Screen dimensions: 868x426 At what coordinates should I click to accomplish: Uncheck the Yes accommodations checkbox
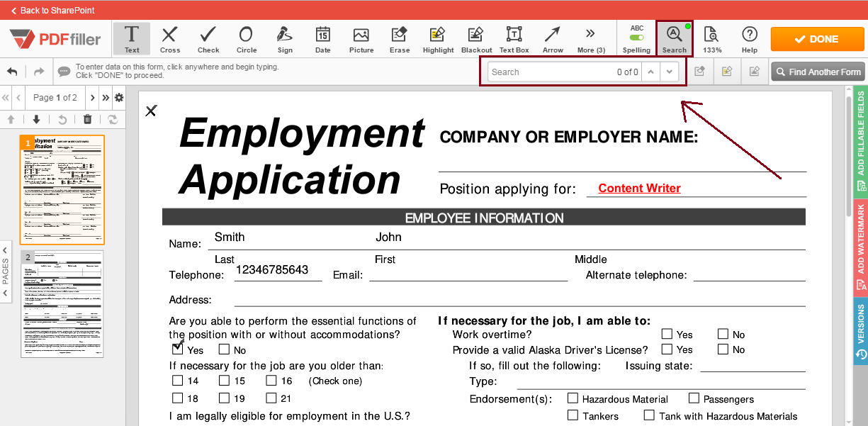178,349
